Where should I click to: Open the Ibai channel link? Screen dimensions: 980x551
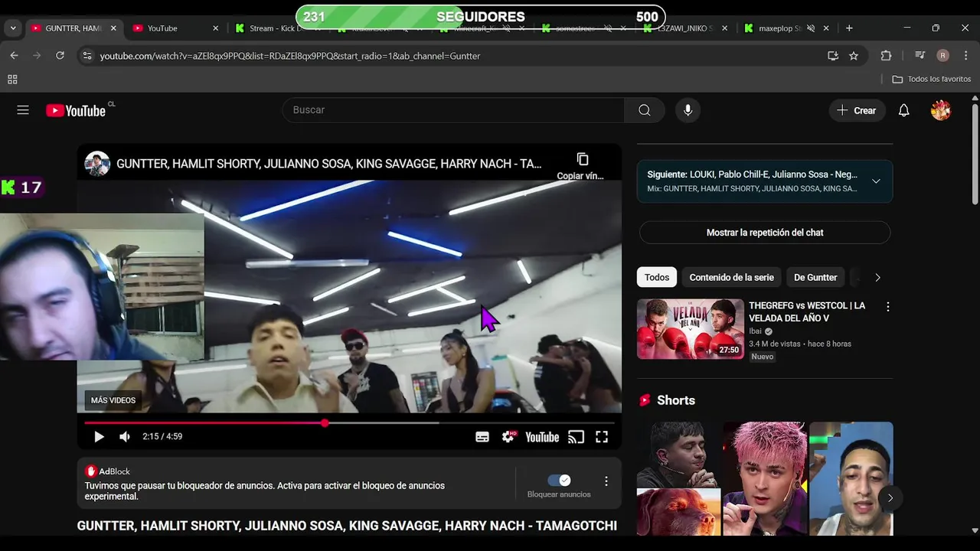pos(755,331)
